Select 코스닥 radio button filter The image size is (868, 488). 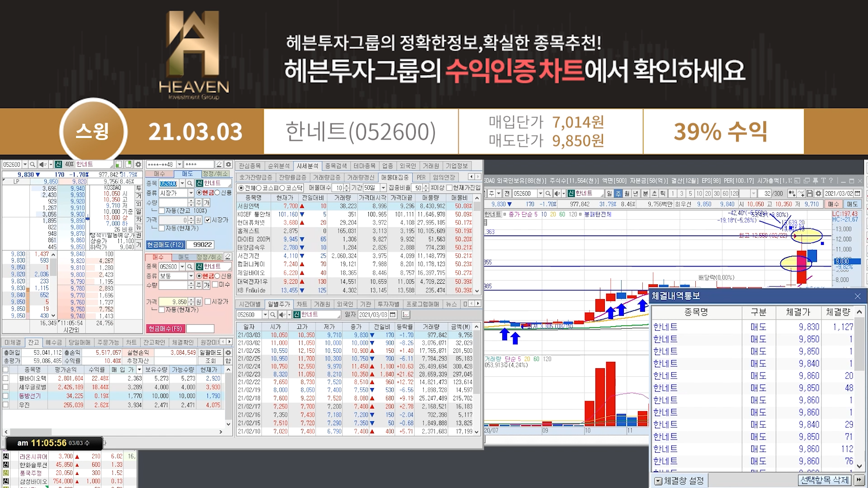[x=283, y=188]
